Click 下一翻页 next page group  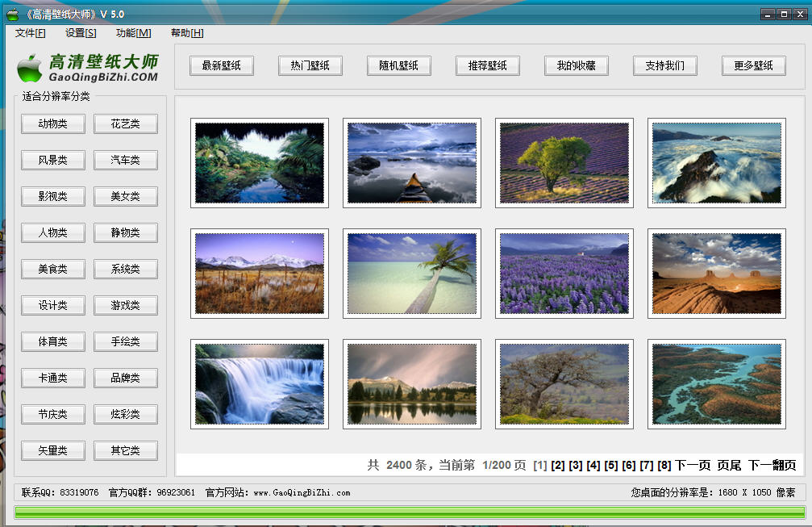772,466
